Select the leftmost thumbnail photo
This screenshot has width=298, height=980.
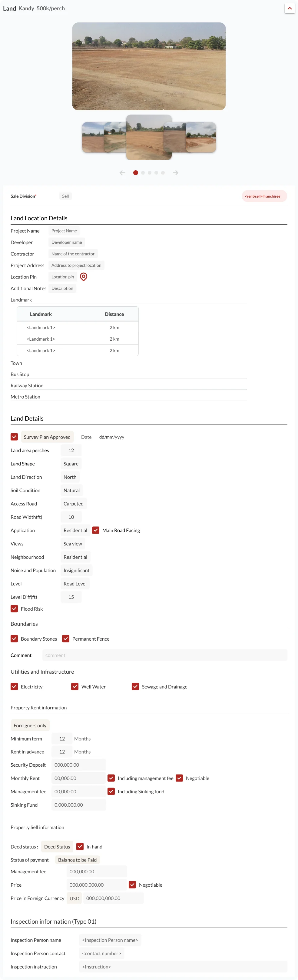[x=93, y=137]
